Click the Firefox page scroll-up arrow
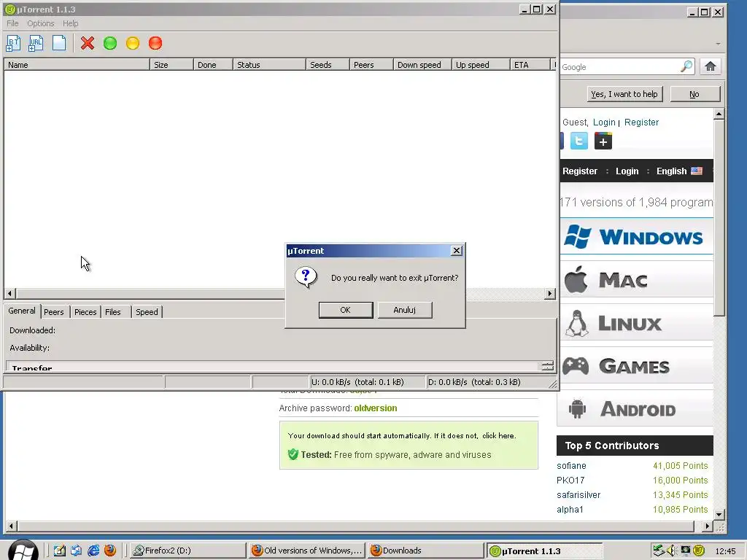This screenshot has height=560, width=747. [719, 114]
